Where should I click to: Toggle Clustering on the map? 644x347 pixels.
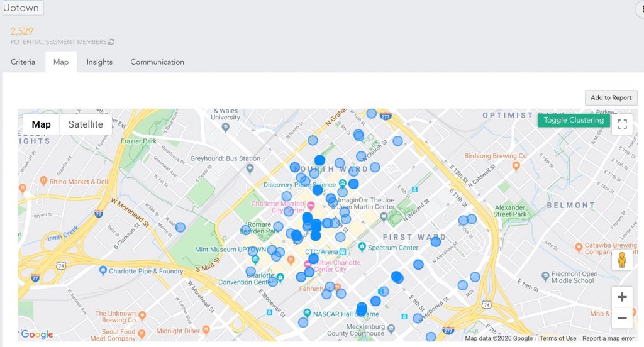[573, 120]
